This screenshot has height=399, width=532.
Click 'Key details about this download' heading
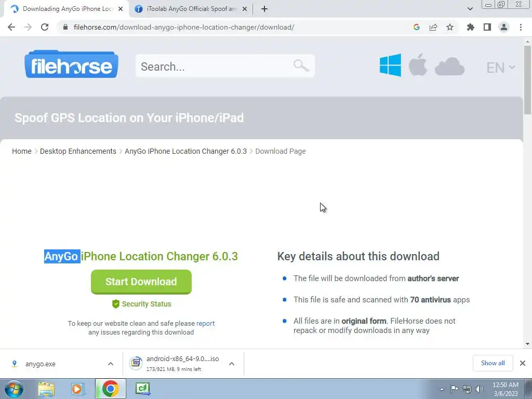pos(358,256)
